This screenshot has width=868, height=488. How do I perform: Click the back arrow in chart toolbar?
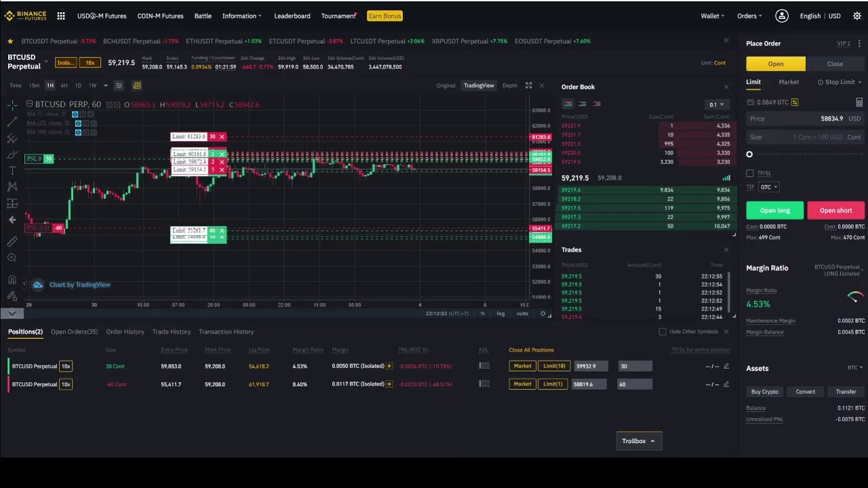click(x=12, y=220)
